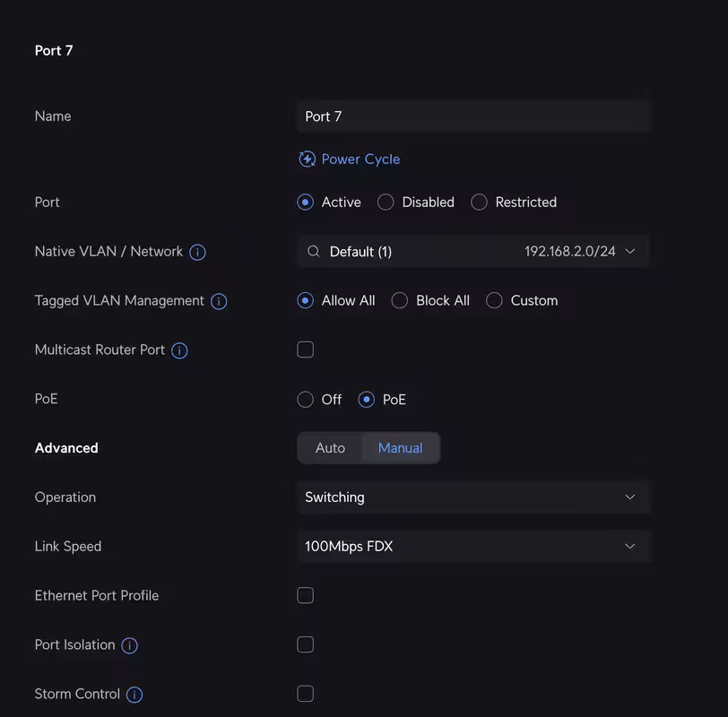Viewport: 728px width, 717px height.
Task: Open Port Isolation info icon
Action: coord(129,645)
